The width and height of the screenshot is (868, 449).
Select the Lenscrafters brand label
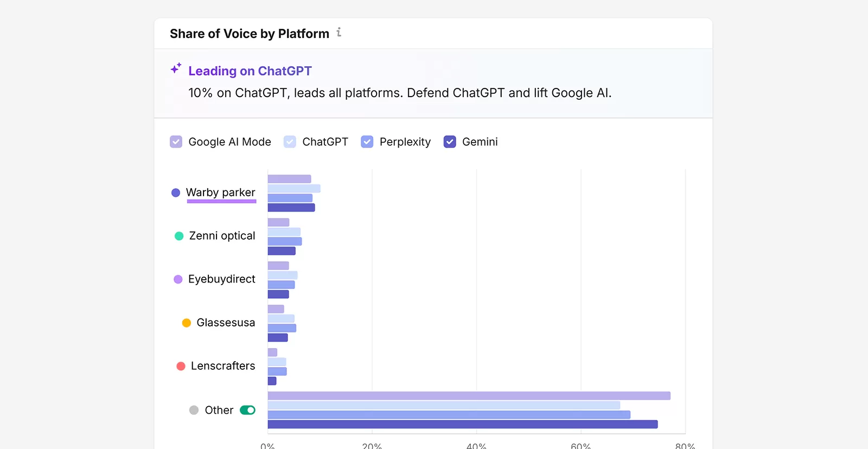(223, 366)
